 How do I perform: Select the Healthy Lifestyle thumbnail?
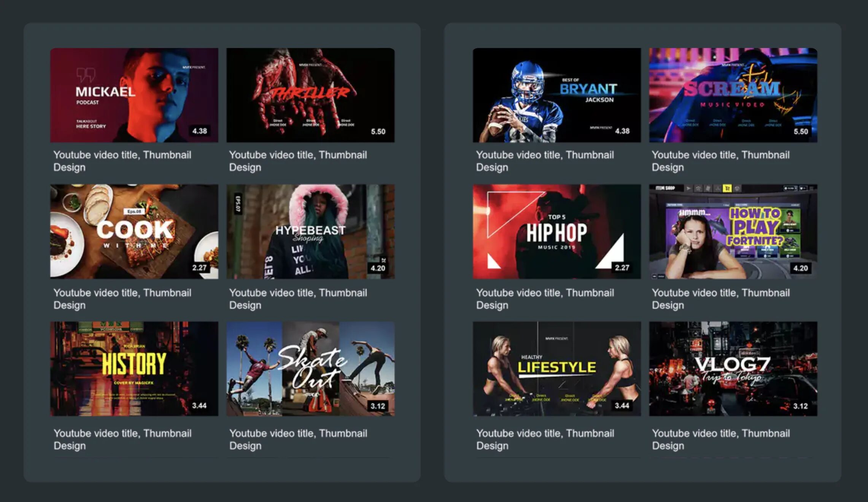(557, 369)
